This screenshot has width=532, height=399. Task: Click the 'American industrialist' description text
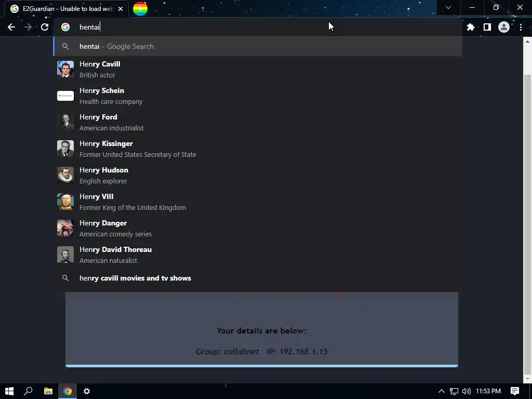pyautogui.click(x=111, y=128)
